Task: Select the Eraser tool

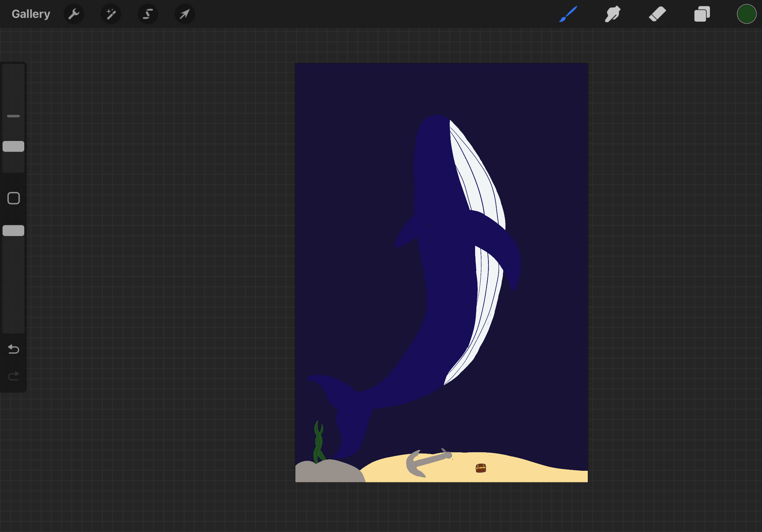Action: [x=657, y=14]
